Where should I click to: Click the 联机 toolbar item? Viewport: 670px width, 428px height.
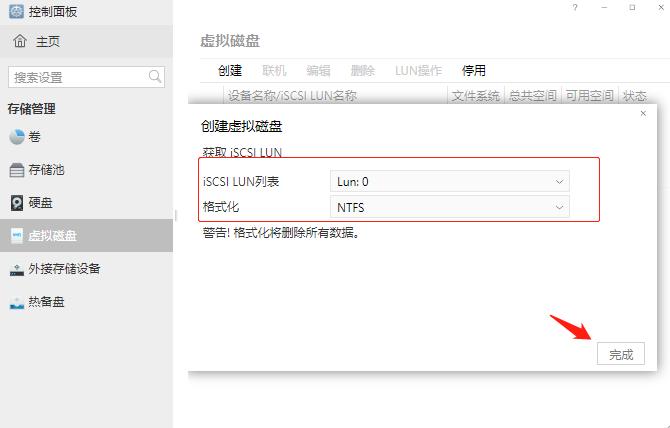click(x=274, y=70)
